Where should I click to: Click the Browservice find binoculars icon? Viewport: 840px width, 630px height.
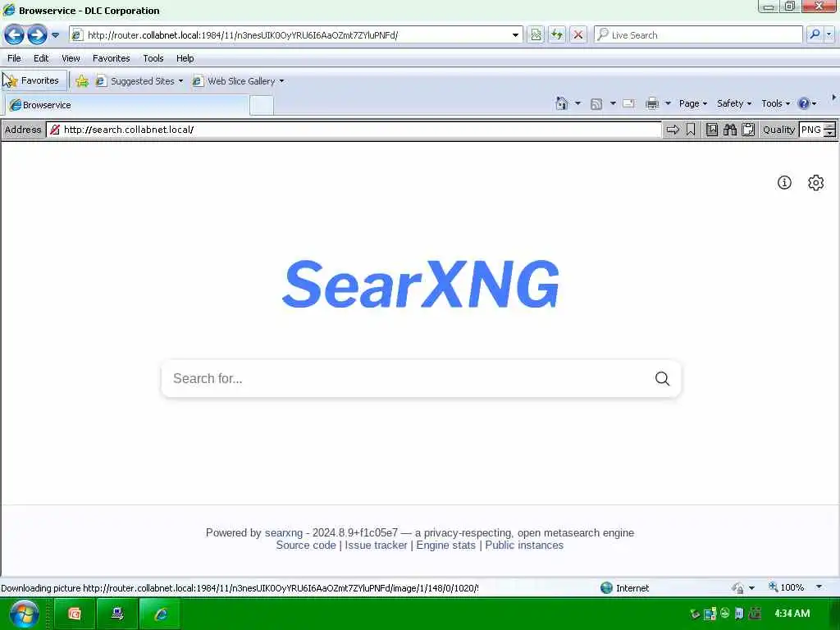pos(729,130)
